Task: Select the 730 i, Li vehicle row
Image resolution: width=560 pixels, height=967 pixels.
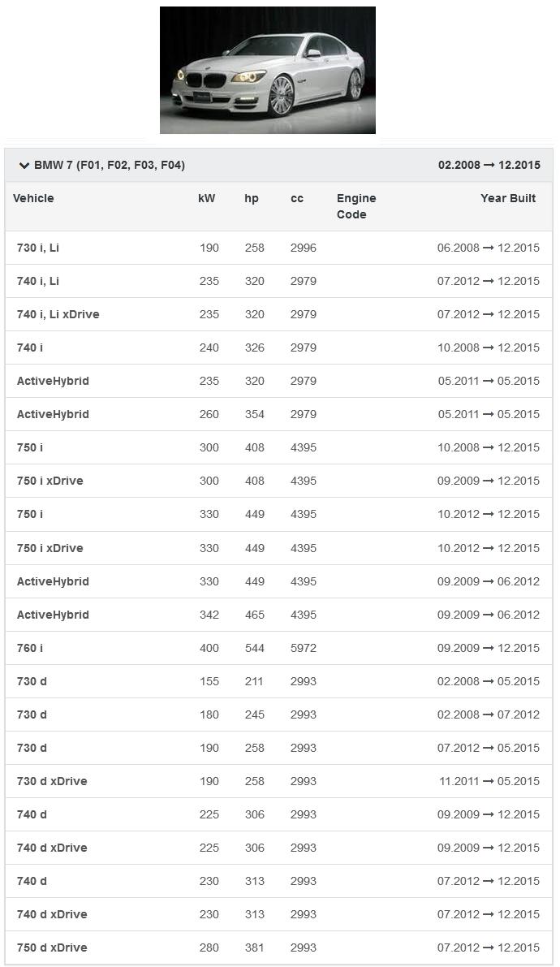Action: [38, 248]
